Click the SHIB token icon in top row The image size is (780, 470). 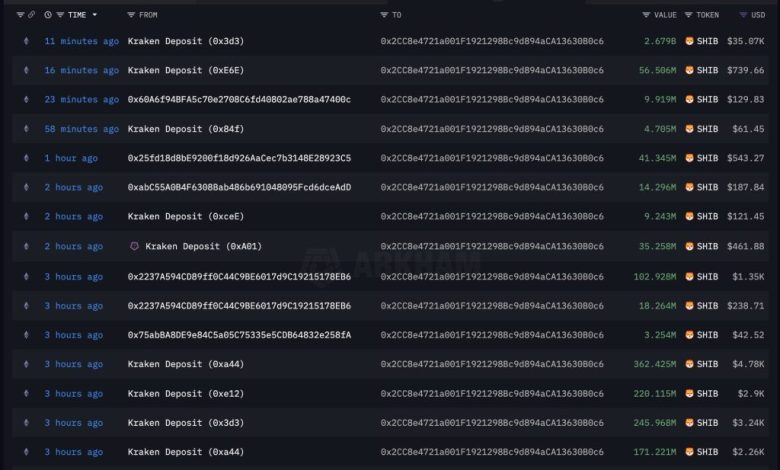pyautogui.click(x=689, y=41)
